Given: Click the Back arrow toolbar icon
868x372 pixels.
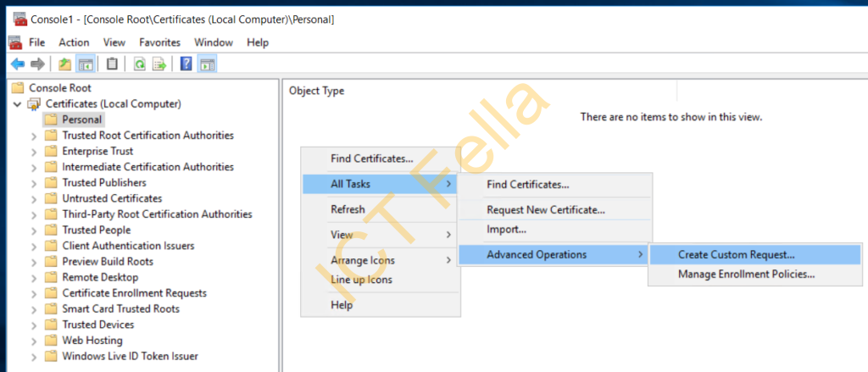Looking at the screenshot, I should (18, 64).
